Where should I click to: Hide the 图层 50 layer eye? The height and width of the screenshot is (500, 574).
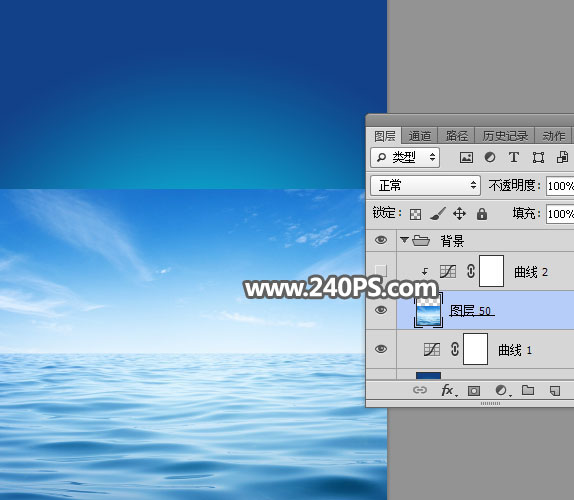(x=381, y=310)
